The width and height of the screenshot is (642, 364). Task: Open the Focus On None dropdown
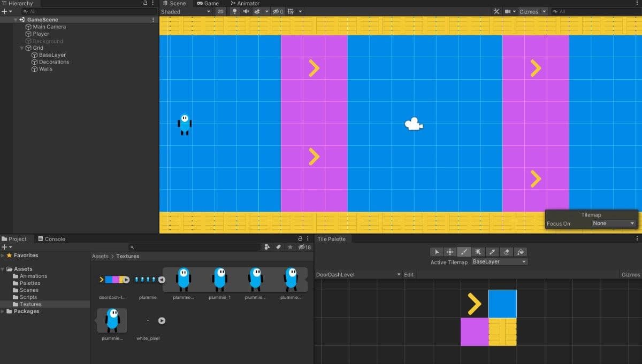coord(613,223)
